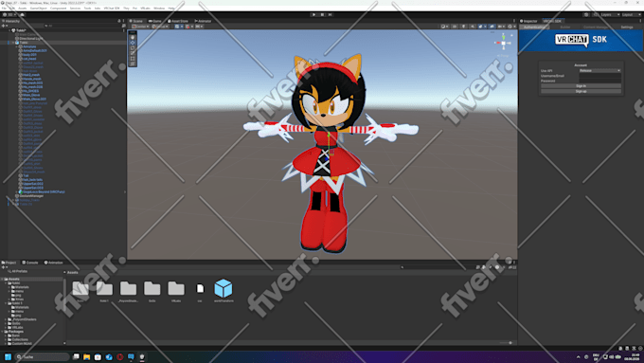
Task: Toggle scene lighting button
Action: click(463, 27)
